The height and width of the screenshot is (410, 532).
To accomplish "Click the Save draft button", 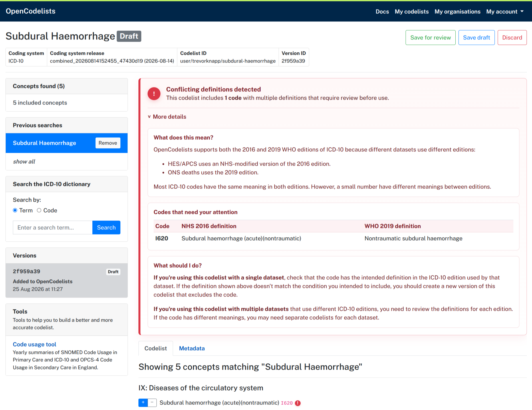I will [477, 37].
